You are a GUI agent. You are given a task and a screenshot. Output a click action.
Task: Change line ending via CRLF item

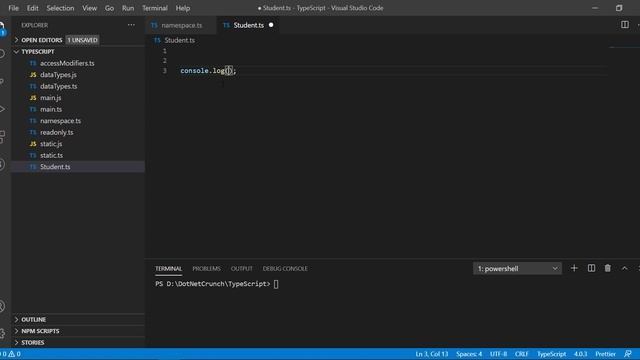pos(522,354)
